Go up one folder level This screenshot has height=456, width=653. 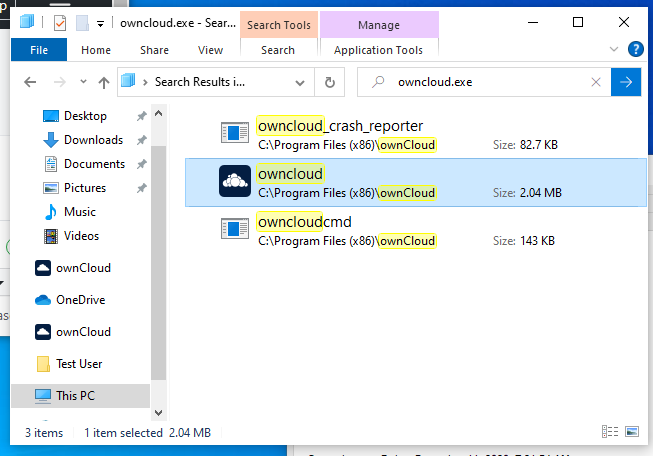pos(104,82)
